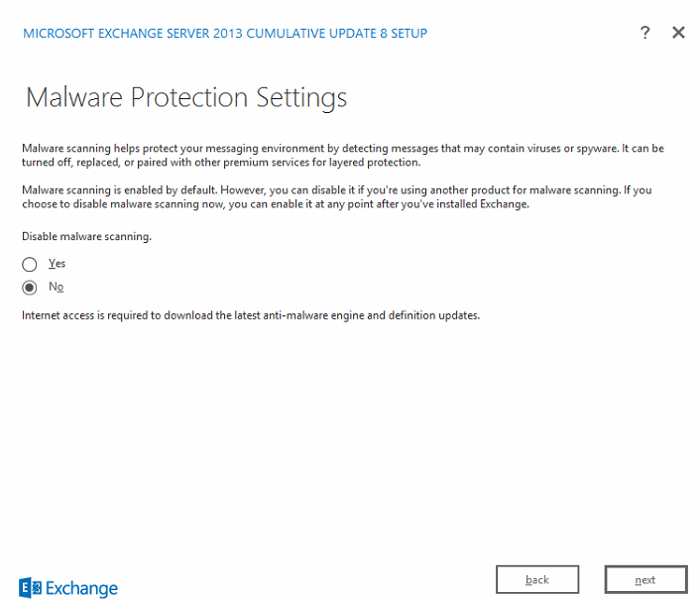Click the line "Malware scanning is enabled by default"
Viewport: 700px width, 603px height.
point(336,189)
